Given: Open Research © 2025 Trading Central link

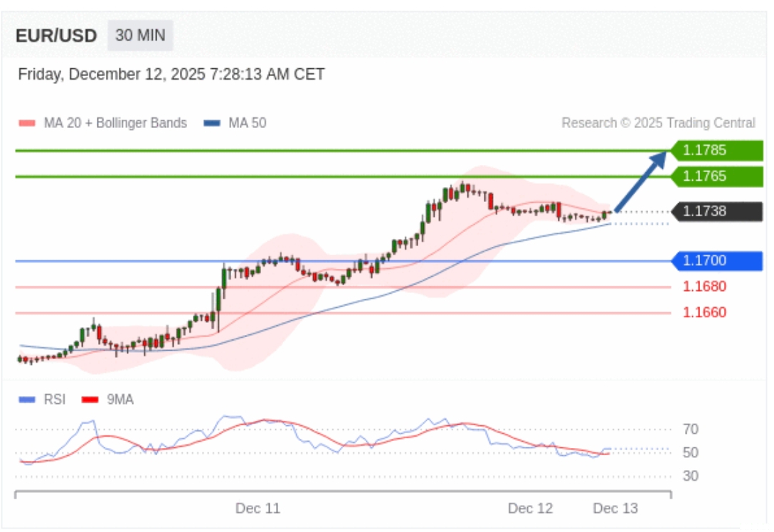Looking at the screenshot, I should pyautogui.click(x=658, y=123).
